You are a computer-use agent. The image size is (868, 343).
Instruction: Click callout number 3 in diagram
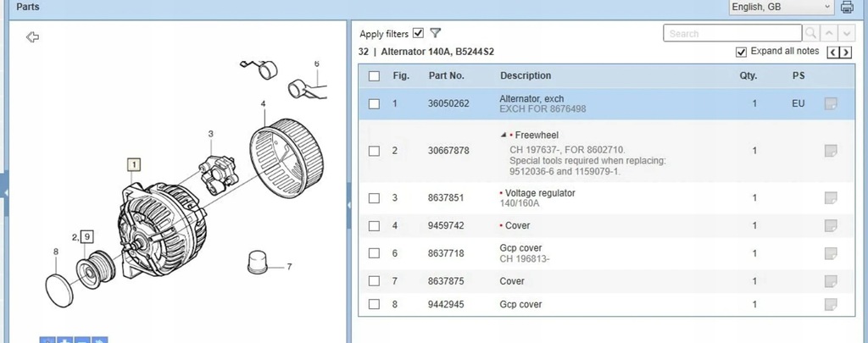pyautogui.click(x=210, y=134)
